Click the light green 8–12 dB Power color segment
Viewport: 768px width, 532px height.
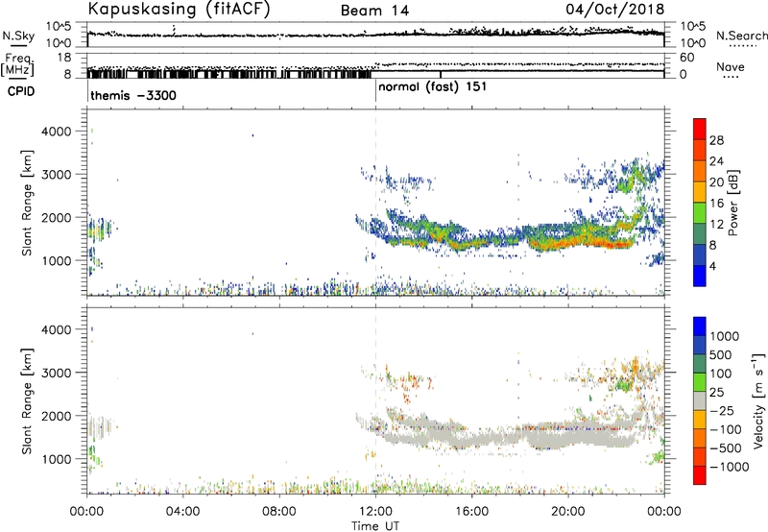point(700,213)
